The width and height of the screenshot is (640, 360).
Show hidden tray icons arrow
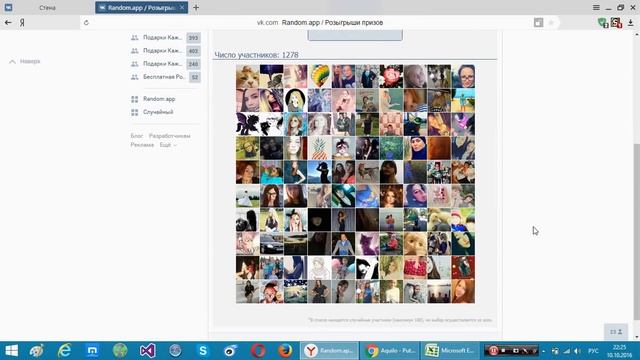pyautogui.click(x=544, y=351)
